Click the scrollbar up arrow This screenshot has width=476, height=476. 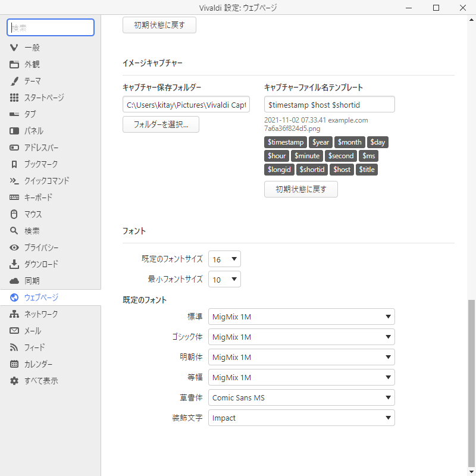[471, 20]
